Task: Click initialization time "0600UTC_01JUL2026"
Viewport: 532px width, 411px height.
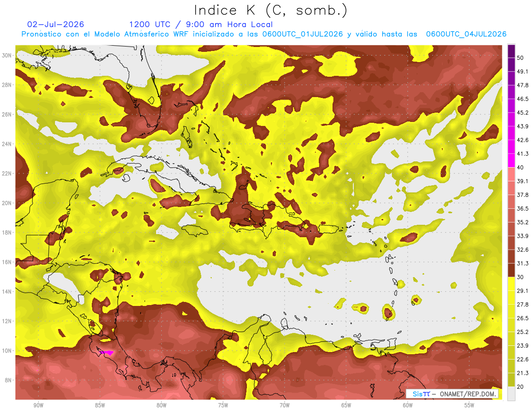Action: pyautogui.click(x=302, y=34)
